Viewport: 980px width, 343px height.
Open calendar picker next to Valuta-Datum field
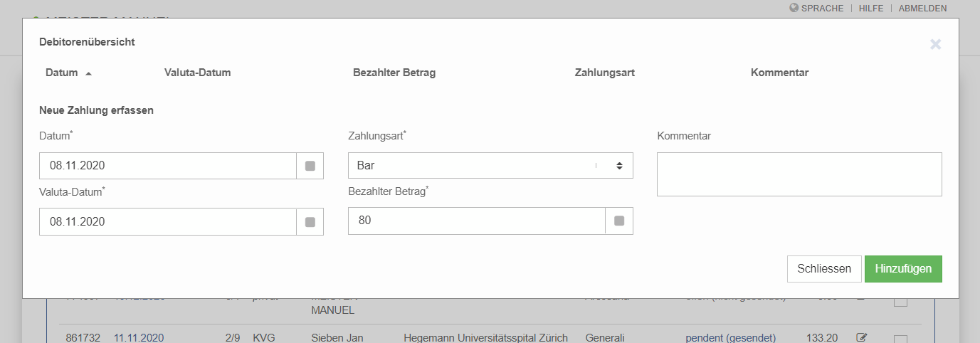(x=310, y=222)
